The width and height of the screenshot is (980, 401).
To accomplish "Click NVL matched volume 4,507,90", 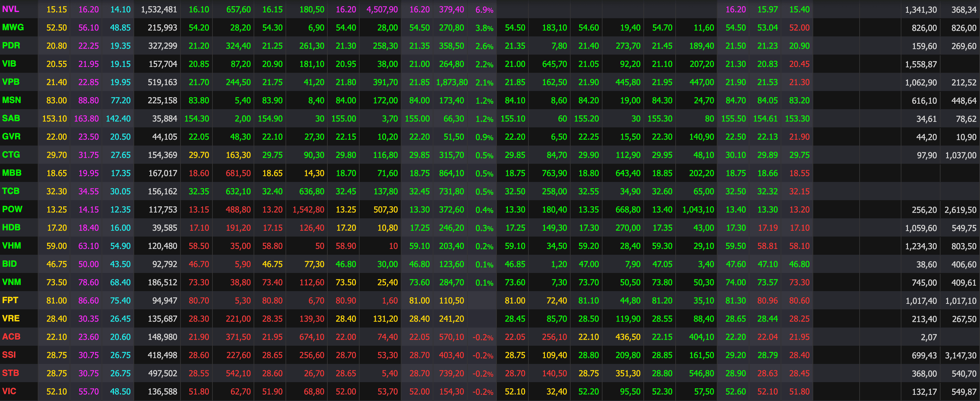I will click(x=382, y=10).
